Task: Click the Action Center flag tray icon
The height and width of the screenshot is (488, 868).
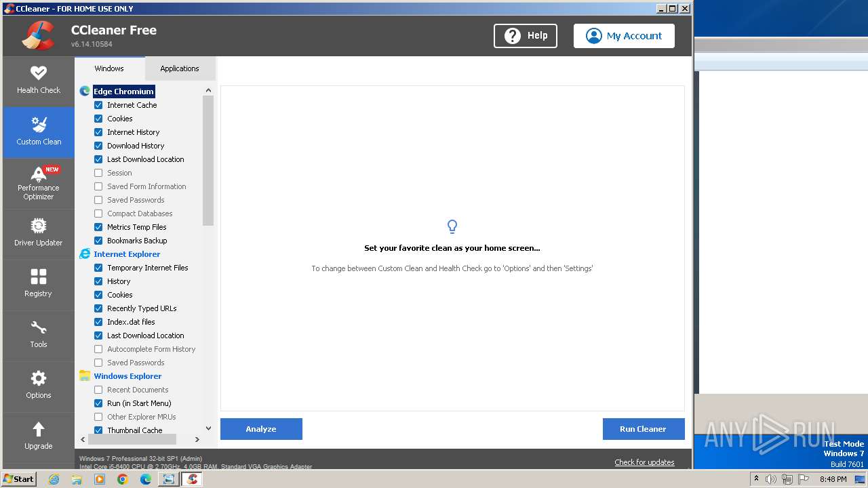Action: (804, 479)
